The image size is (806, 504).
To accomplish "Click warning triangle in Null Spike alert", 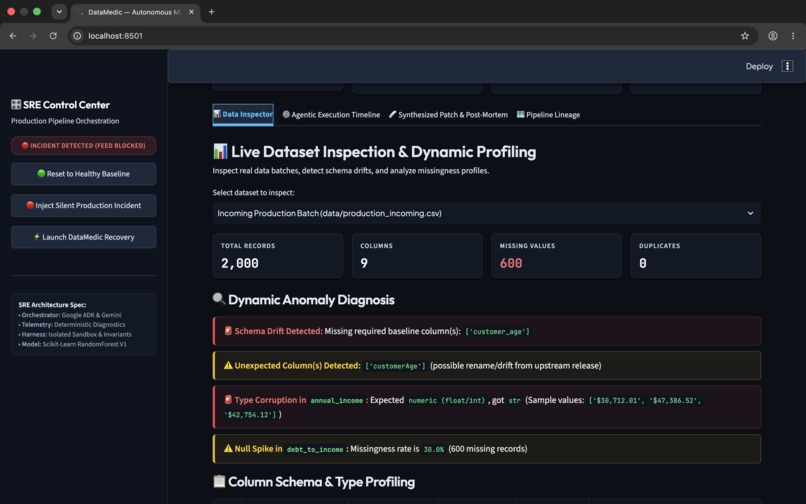I will coord(228,448).
